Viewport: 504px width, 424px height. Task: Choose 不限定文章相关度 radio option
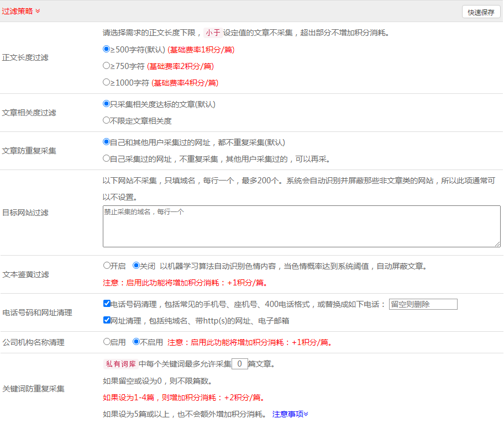(x=107, y=120)
